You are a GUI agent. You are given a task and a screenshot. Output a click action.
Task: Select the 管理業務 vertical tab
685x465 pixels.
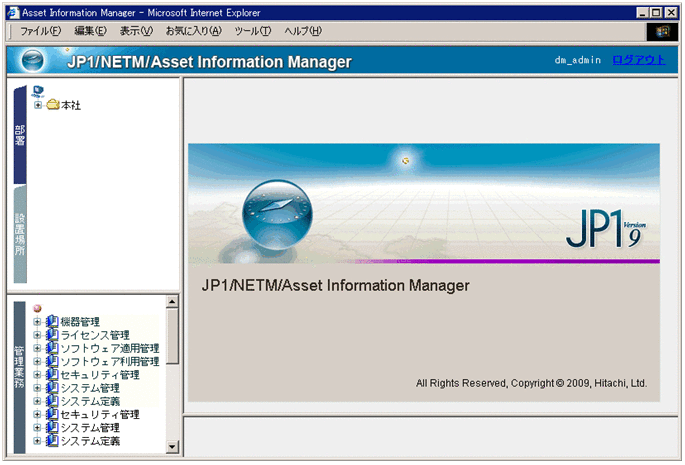(x=19, y=377)
